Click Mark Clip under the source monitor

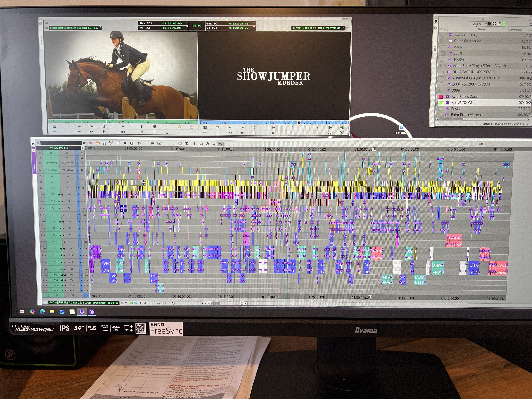tap(154, 127)
